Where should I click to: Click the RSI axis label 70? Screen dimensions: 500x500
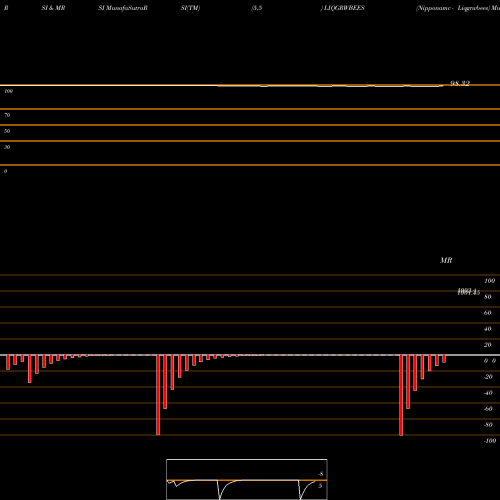click(7, 115)
